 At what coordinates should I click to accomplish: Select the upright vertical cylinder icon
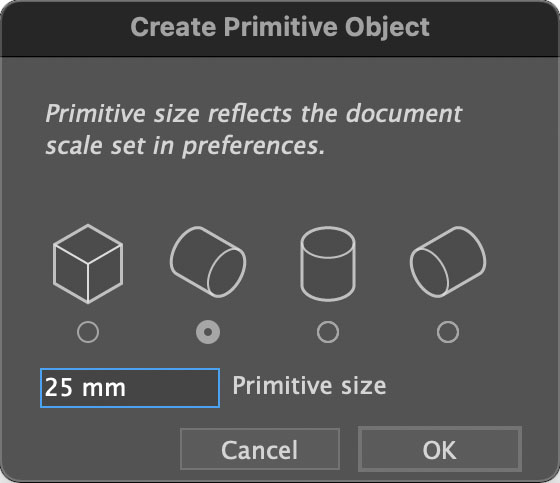tap(328, 264)
